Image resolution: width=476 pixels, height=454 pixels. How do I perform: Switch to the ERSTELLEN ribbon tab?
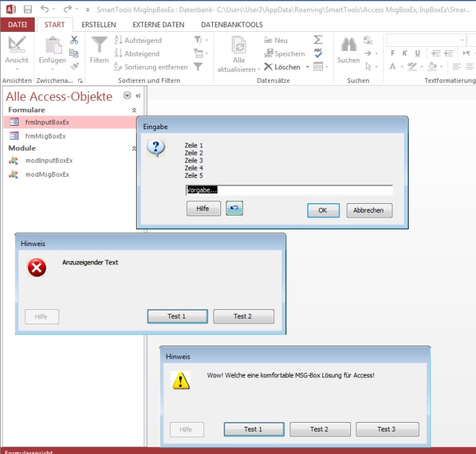99,24
